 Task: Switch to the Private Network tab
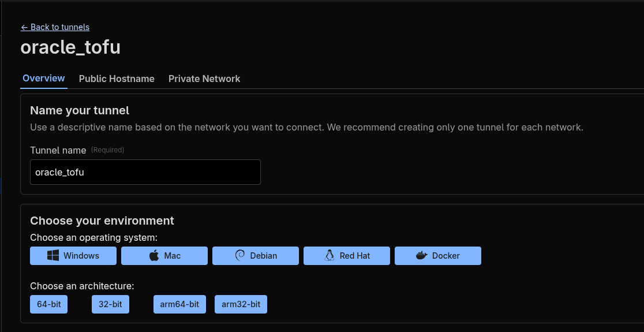(204, 79)
